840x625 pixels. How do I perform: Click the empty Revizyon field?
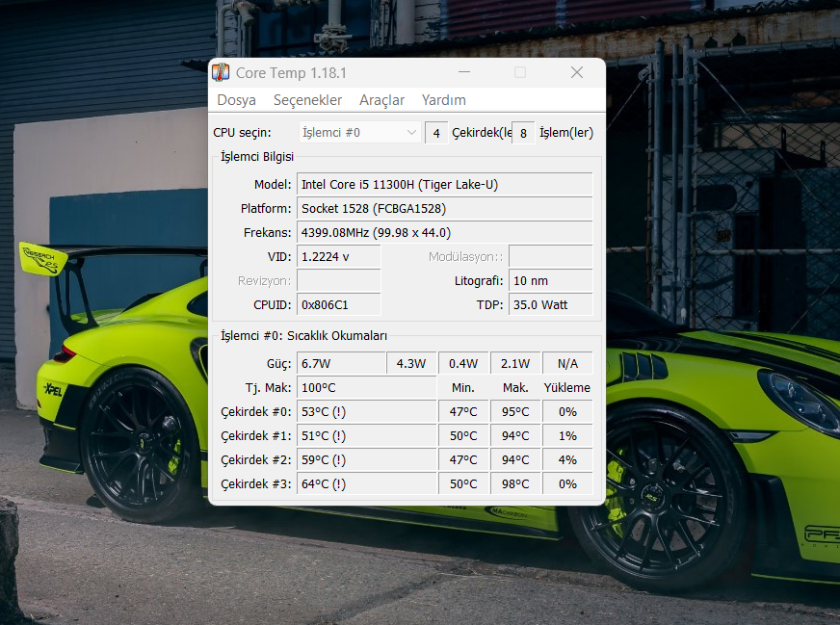pyautogui.click(x=338, y=280)
